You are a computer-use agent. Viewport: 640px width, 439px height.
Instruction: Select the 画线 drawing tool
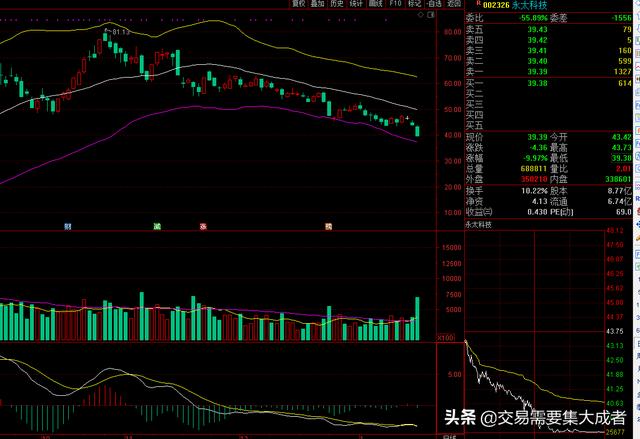(x=376, y=4)
